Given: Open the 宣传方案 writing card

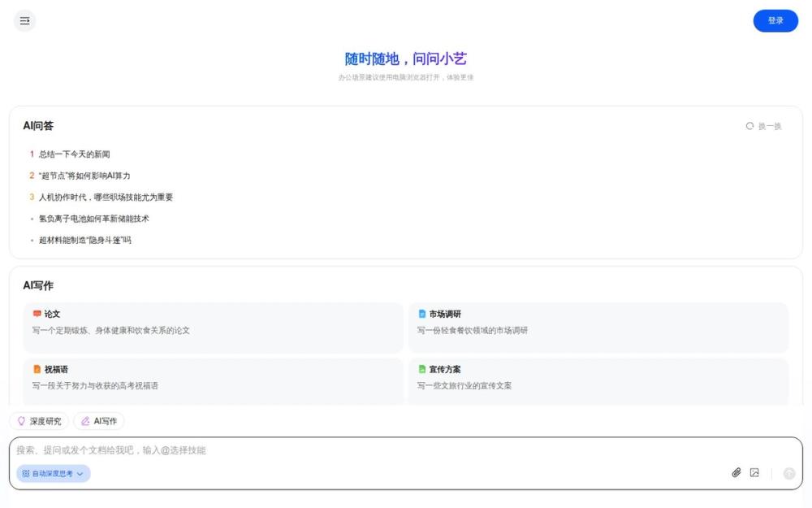Looking at the screenshot, I should click(598, 380).
